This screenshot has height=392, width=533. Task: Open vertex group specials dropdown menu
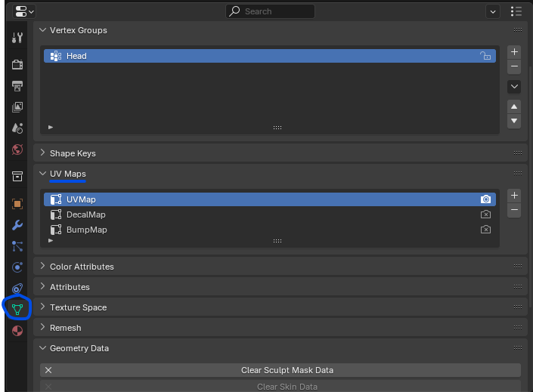click(x=514, y=87)
